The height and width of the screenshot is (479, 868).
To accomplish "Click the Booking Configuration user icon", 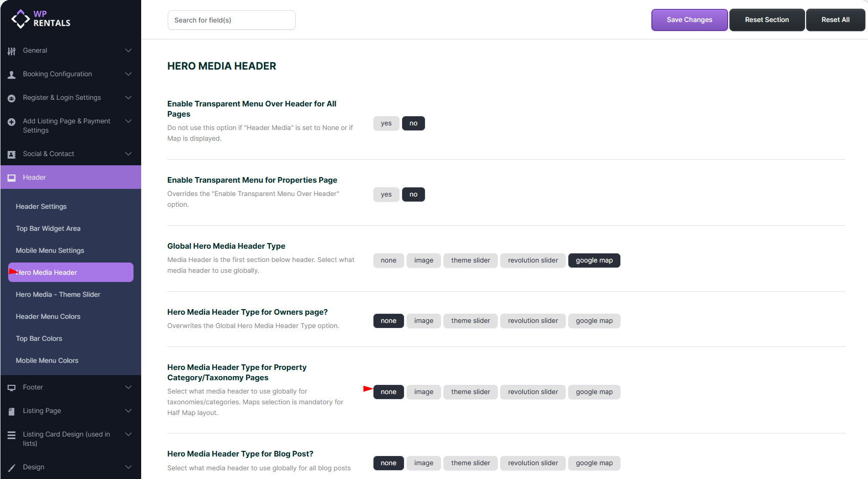I will click(x=11, y=75).
